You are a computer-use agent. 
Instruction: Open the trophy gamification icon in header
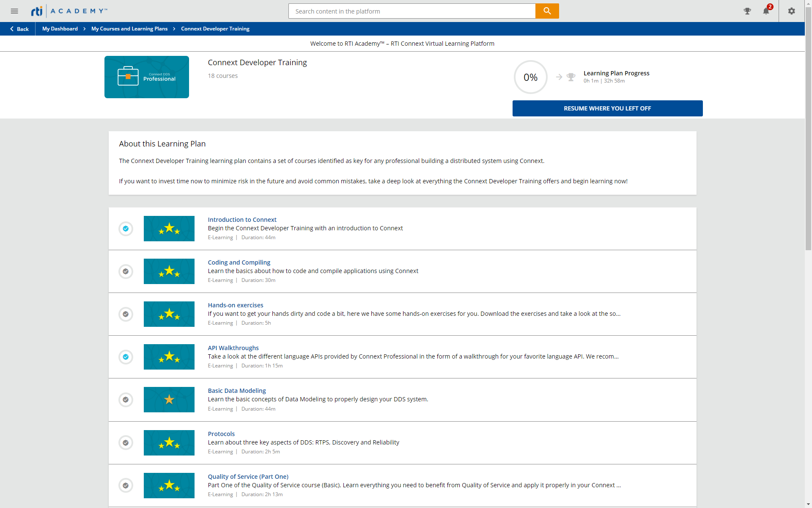[x=747, y=11]
